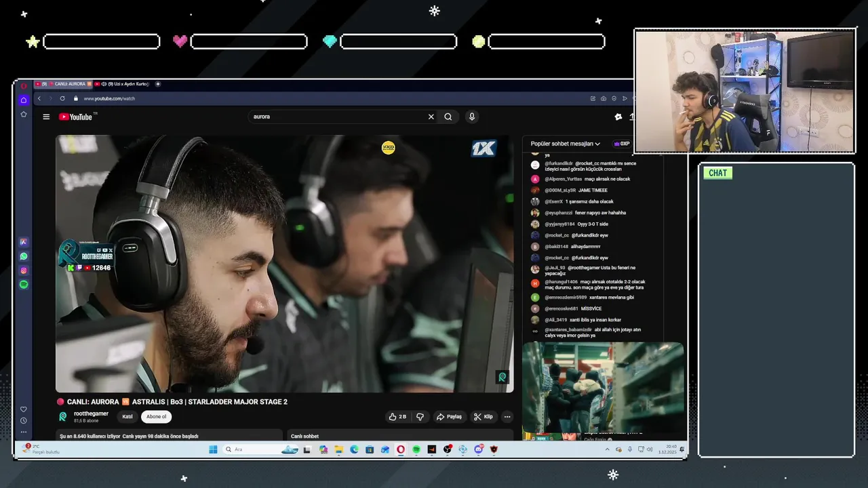Screen dimensions: 868x488
Task: Go to the YouTube home logo
Action: tap(75, 117)
